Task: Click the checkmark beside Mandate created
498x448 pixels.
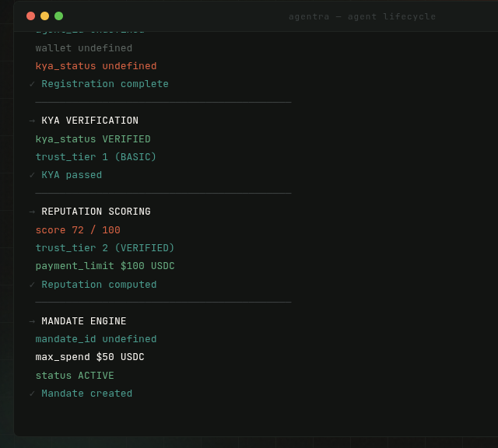Action: (x=32, y=394)
